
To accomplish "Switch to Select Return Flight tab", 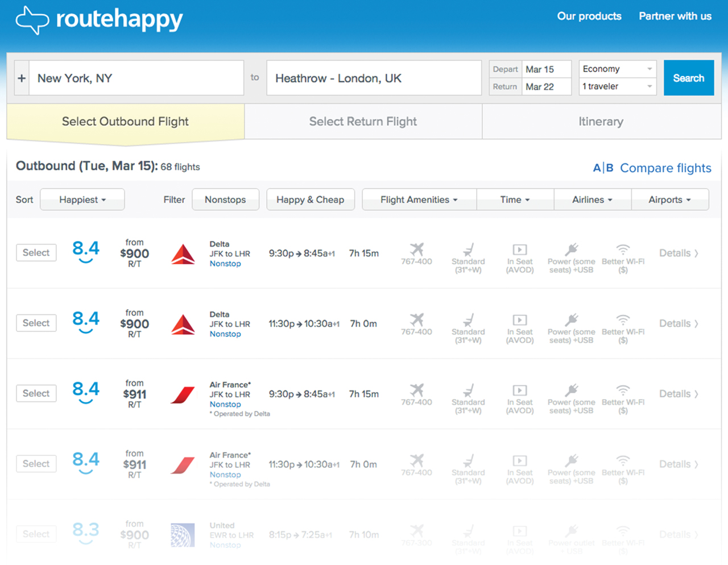I will pos(363,122).
